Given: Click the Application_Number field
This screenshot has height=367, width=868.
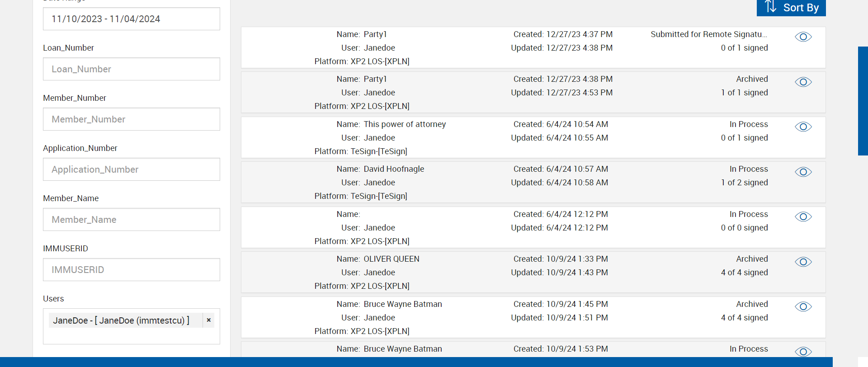Looking at the screenshot, I should point(131,169).
